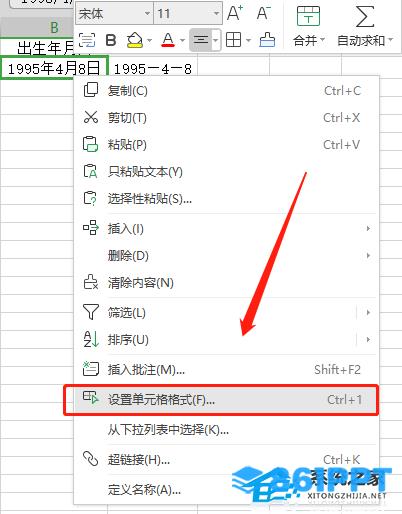Choose 复制(C) from context menu
The height and width of the screenshot is (514, 402).
(x=226, y=91)
